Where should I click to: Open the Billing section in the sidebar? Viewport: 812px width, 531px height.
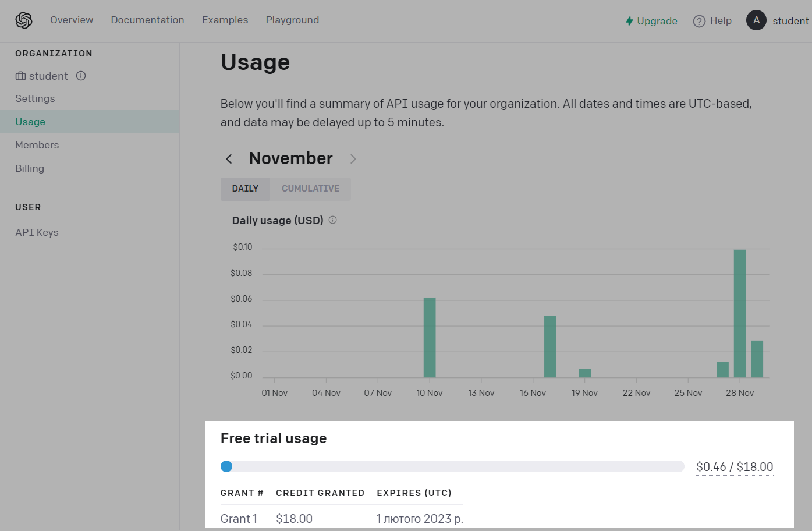[30, 168]
